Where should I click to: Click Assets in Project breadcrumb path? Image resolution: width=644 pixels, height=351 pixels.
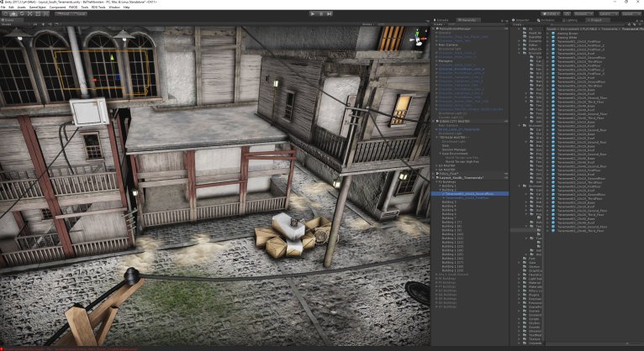coord(552,29)
